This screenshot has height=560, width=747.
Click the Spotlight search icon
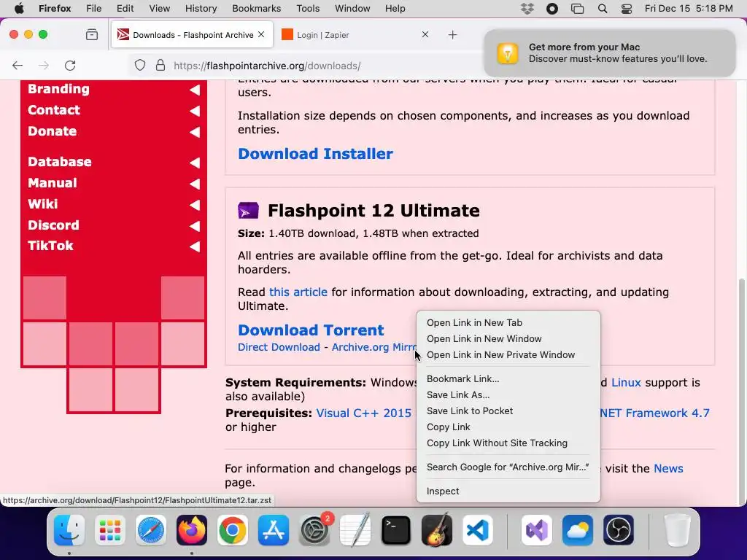click(x=602, y=8)
